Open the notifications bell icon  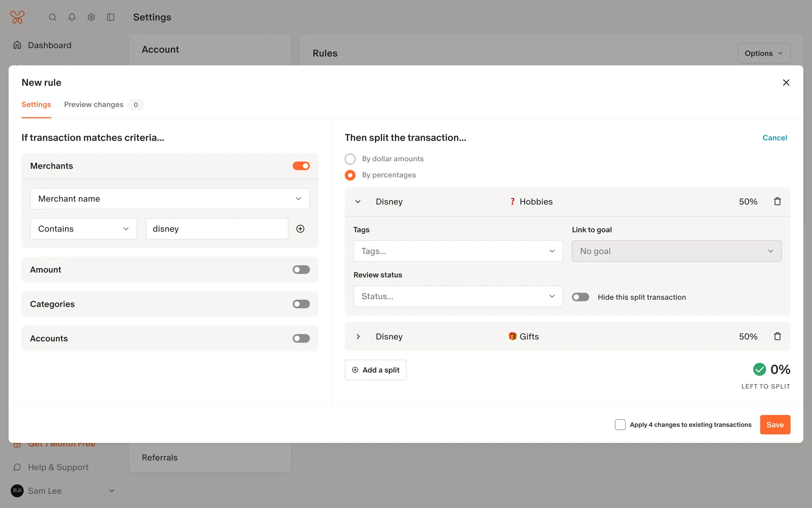(x=72, y=17)
